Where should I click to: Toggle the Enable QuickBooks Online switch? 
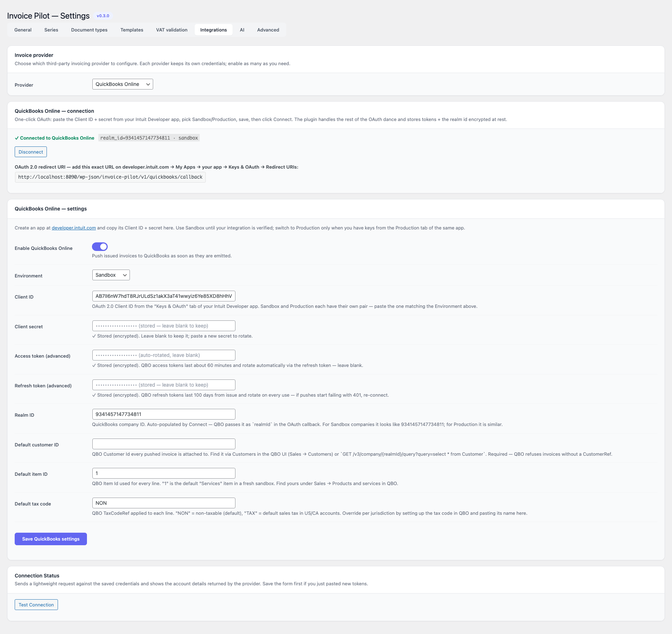pyautogui.click(x=100, y=247)
